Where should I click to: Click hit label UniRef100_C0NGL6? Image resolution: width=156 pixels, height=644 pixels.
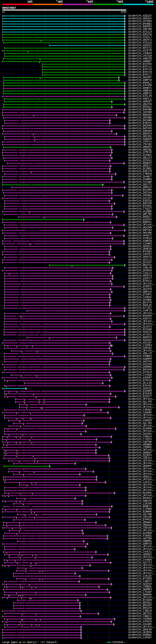point(140,437)
